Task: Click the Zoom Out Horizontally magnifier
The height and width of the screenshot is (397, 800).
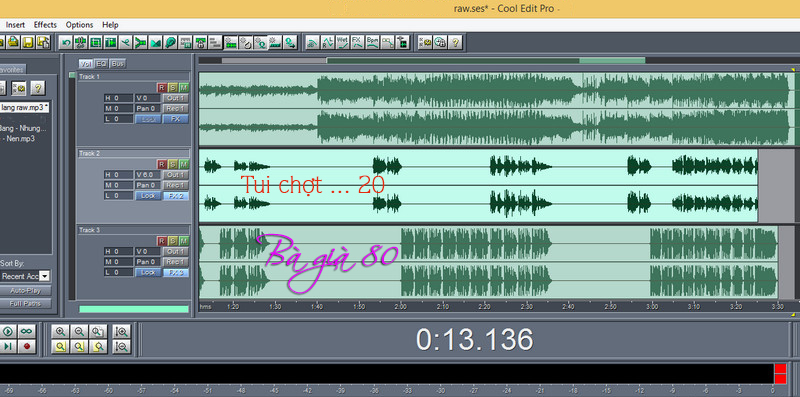Action: [79, 332]
